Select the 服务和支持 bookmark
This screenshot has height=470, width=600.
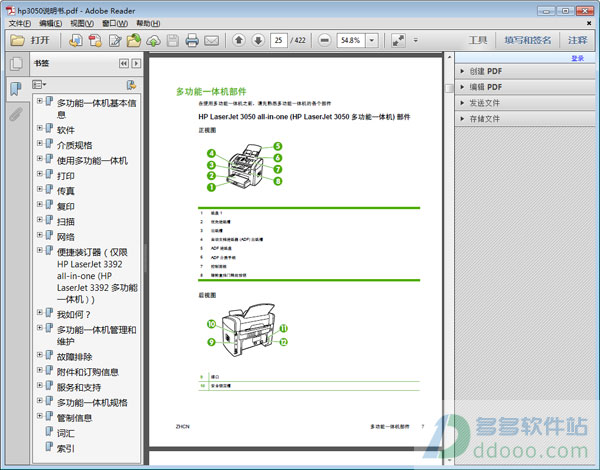79,387
